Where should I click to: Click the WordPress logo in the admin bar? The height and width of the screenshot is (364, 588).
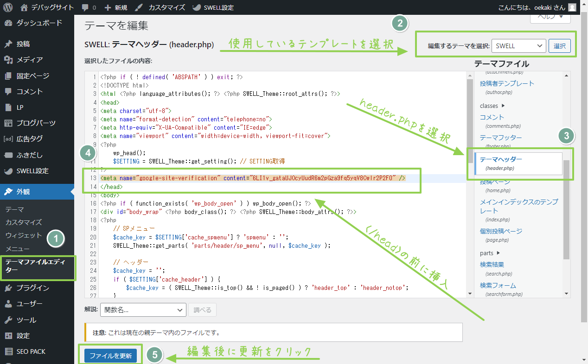point(7,7)
